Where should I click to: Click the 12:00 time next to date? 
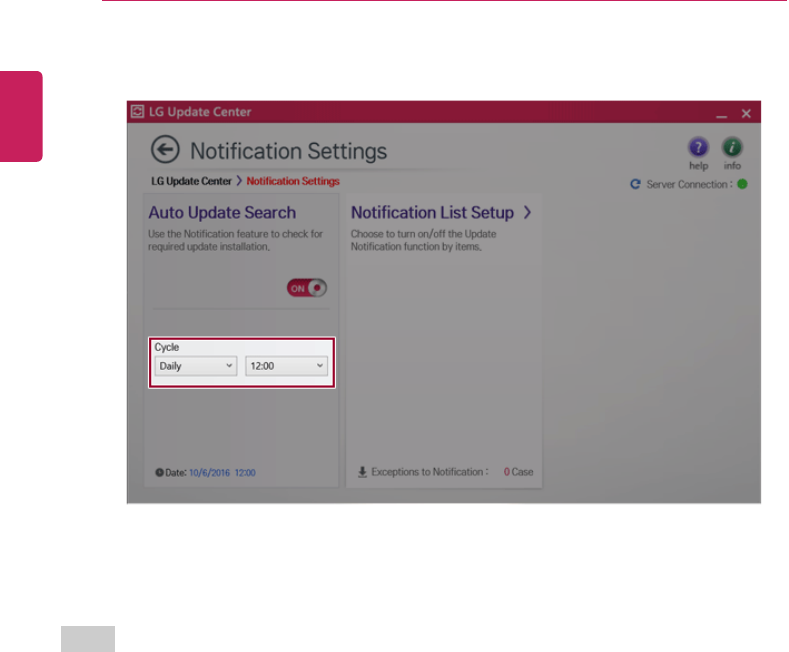pos(245,472)
